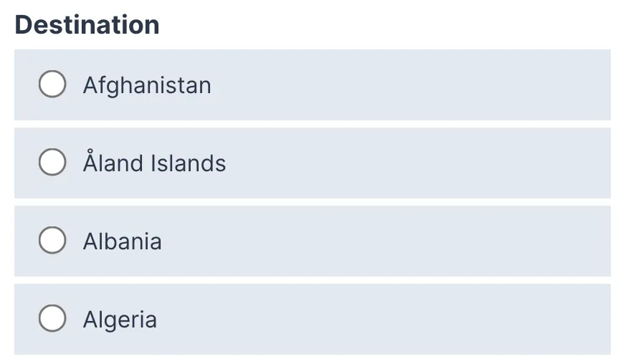The width and height of the screenshot is (618, 364).
Task: Click the word "Åland" in second option
Action: pyautogui.click(x=113, y=163)
